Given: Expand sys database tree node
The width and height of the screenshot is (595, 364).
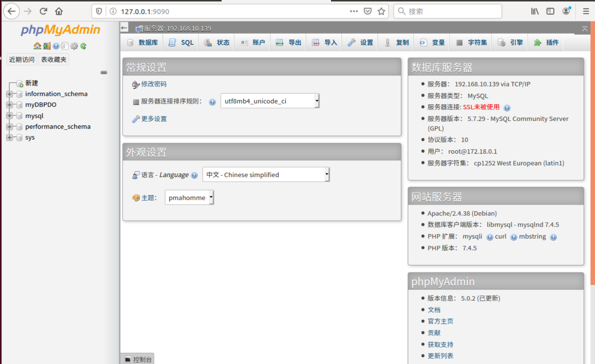Looking at the screenshot, I should [9, 137].
